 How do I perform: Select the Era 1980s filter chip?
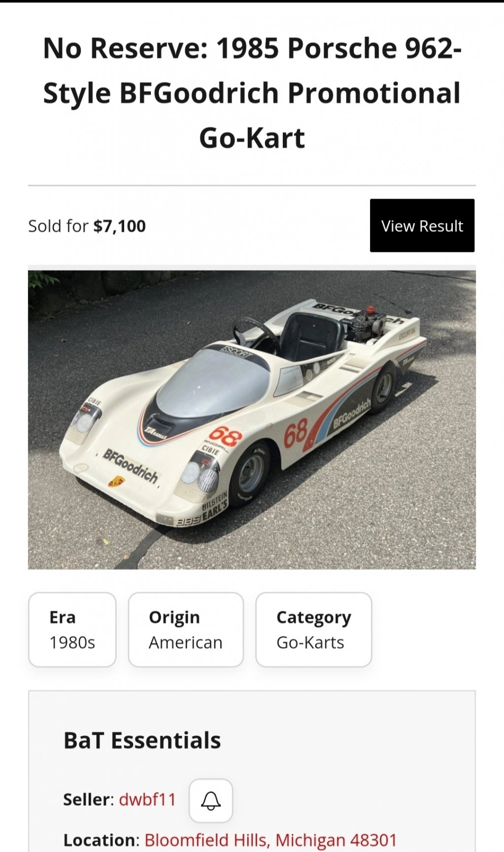coord(72,630)
